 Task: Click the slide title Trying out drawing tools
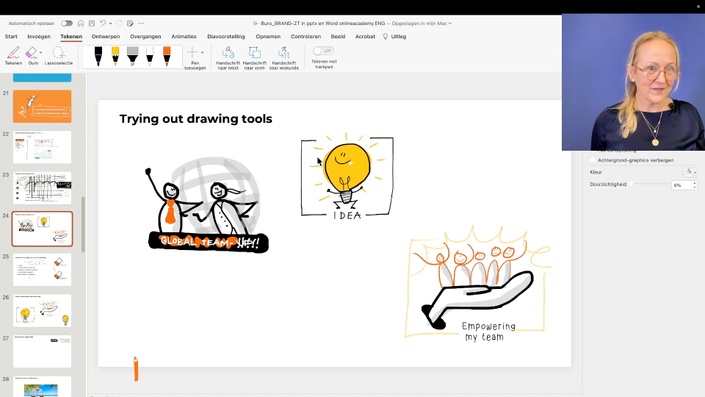tap(196, 119)
